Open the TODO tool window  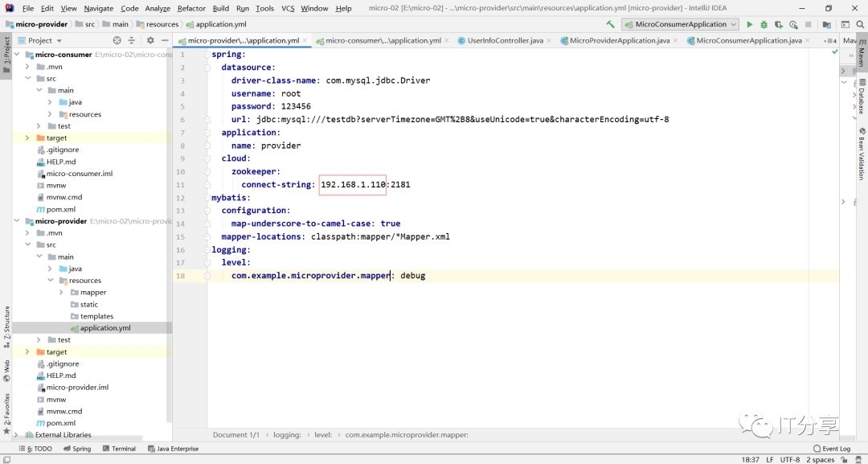click(35, 449)
